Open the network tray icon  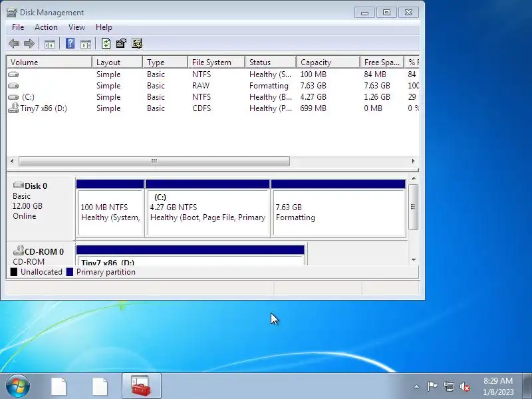coord(448,386)
